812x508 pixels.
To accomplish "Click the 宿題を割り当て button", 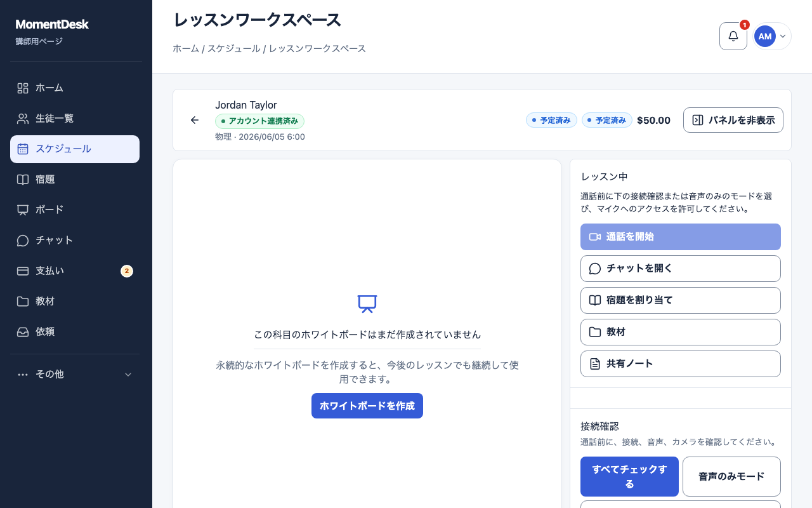I will 681,300.
